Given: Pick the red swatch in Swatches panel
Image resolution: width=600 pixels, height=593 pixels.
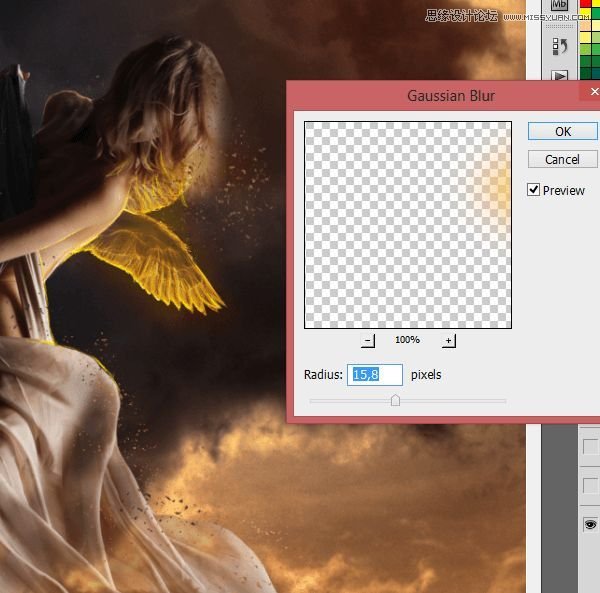Looking at the screenshot, I should 586,4.
